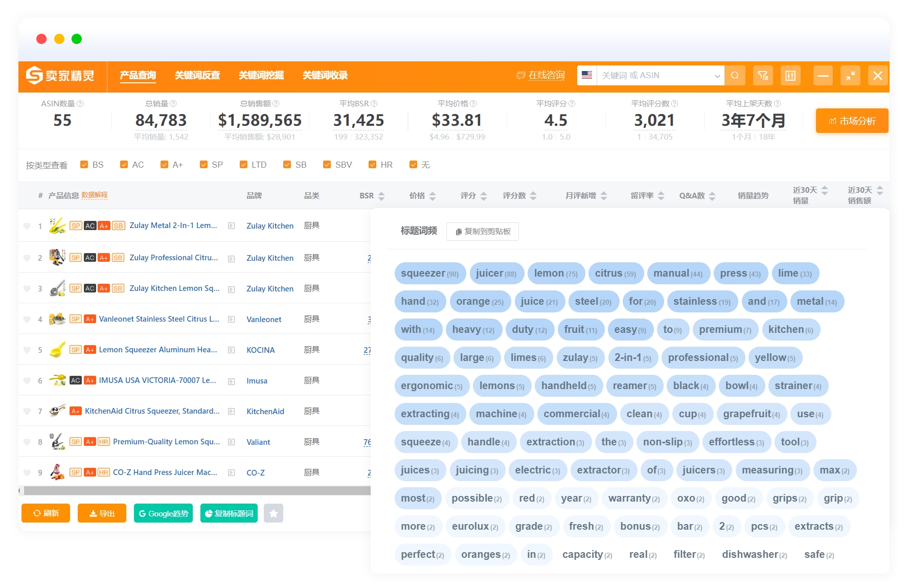Open details icon beside KitchenAid Citrus Squeezer
Image resolution: width=908 pixels, height=588 pixels.
click(231, 412)
